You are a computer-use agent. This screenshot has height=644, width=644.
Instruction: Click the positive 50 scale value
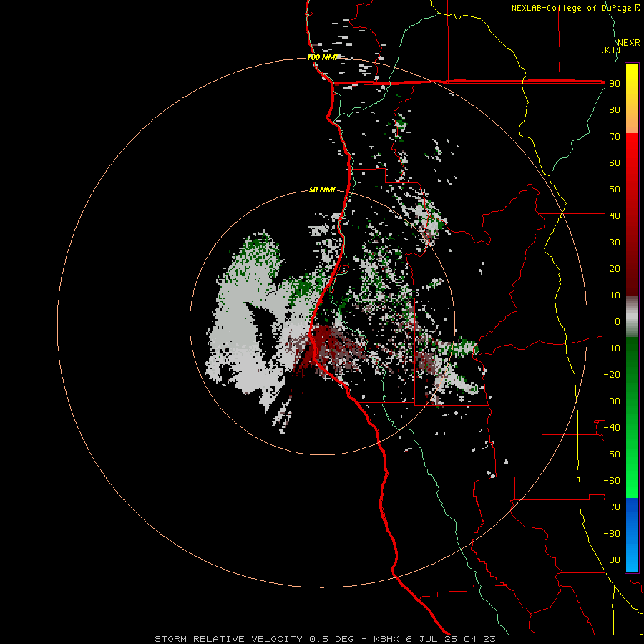point(615,190)
